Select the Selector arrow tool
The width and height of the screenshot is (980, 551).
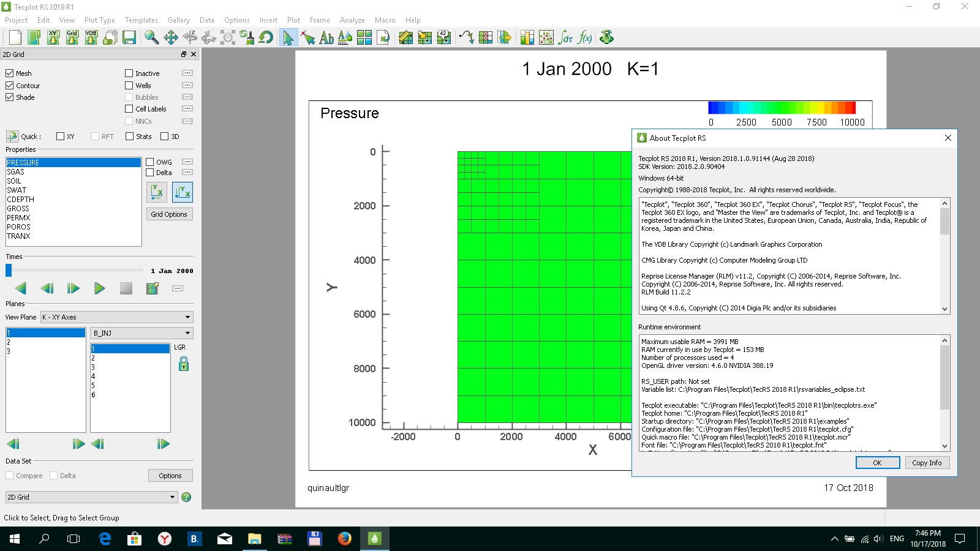point(288,38)
